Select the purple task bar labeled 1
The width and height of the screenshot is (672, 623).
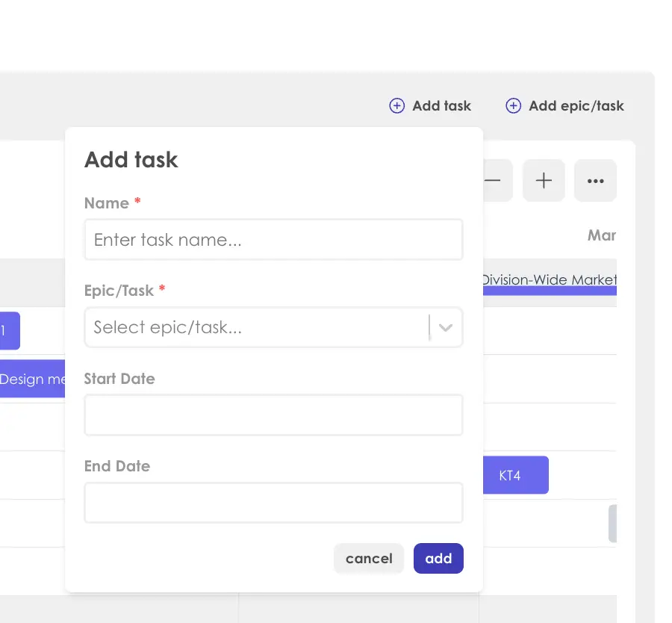pos(8,331)
